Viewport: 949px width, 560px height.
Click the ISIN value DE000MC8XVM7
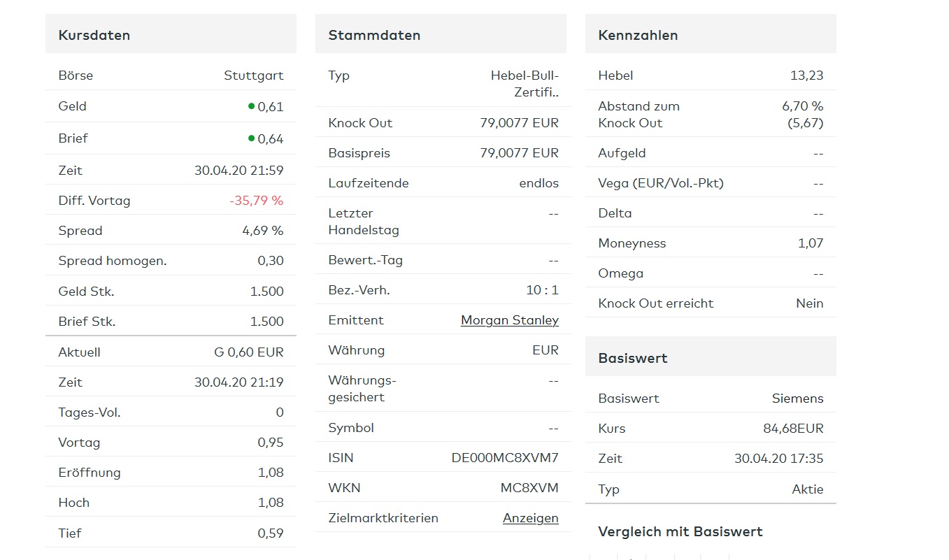click(x=505, y=458)
